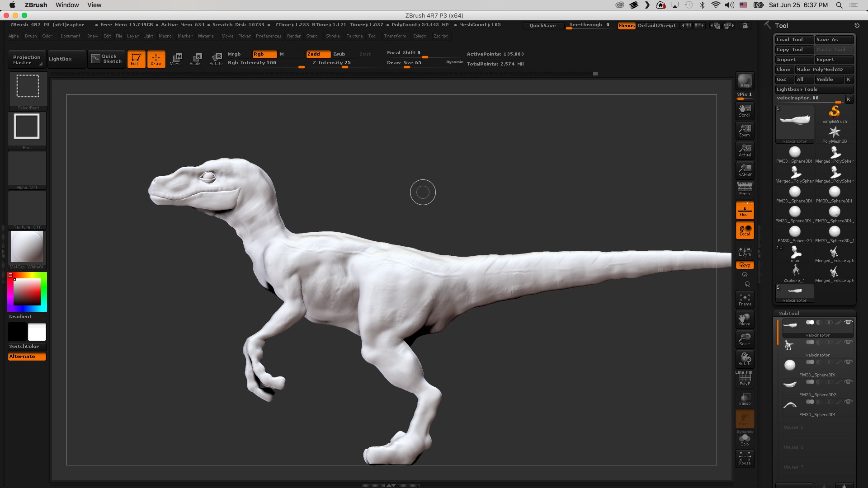Click the Actual size icon
The height and width of the screenshot is (488, 868).
(745, 150)
